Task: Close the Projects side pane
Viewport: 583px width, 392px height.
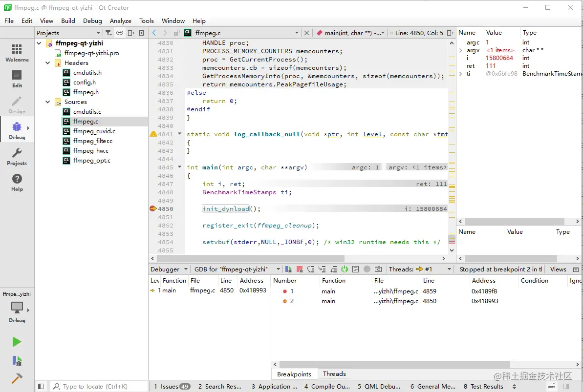Action: (x=141, y=33)
